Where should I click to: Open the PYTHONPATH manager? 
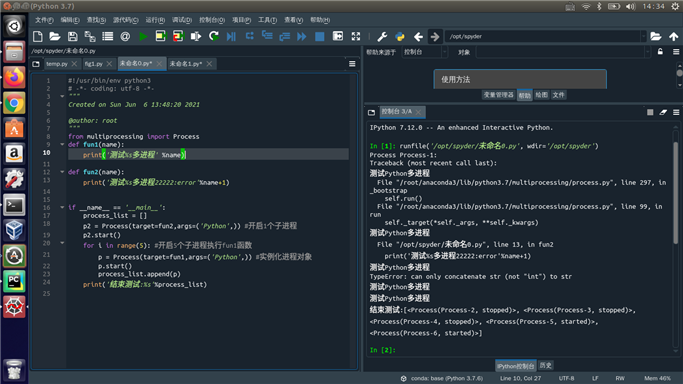(400, 37)
